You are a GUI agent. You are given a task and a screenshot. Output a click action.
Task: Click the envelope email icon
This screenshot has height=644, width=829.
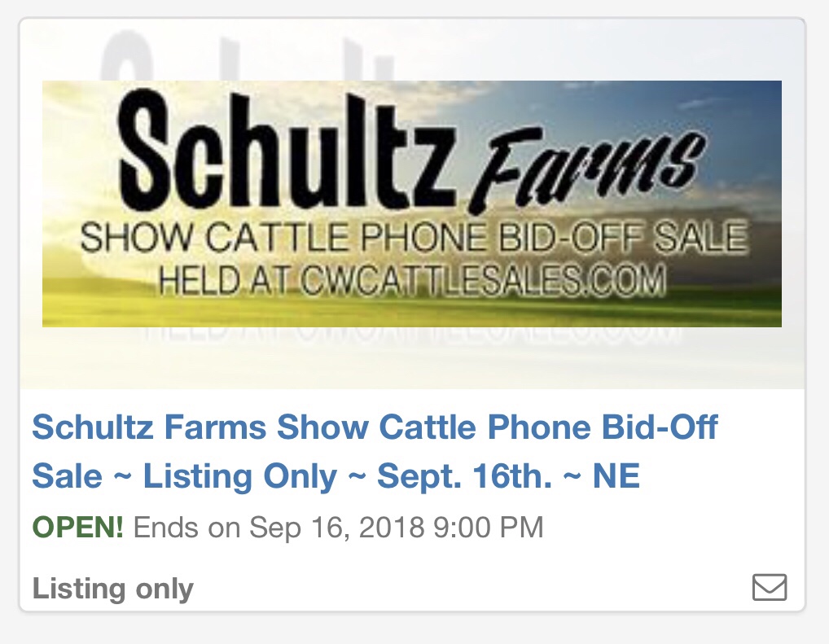pyautogui.click(x=770, y=588)
